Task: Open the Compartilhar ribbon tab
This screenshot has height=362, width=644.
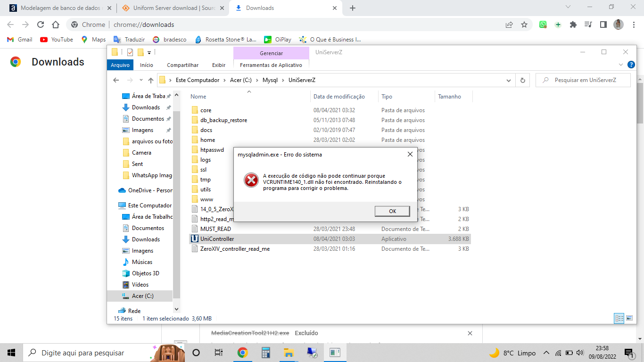Action: click(x=183, y=65)
